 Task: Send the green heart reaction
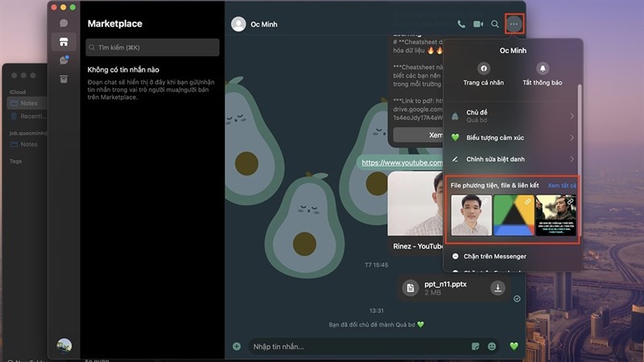click(x=514, y=346)
